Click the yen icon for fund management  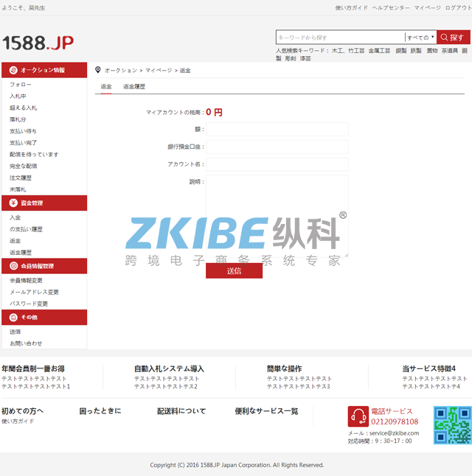pos(13,203)
